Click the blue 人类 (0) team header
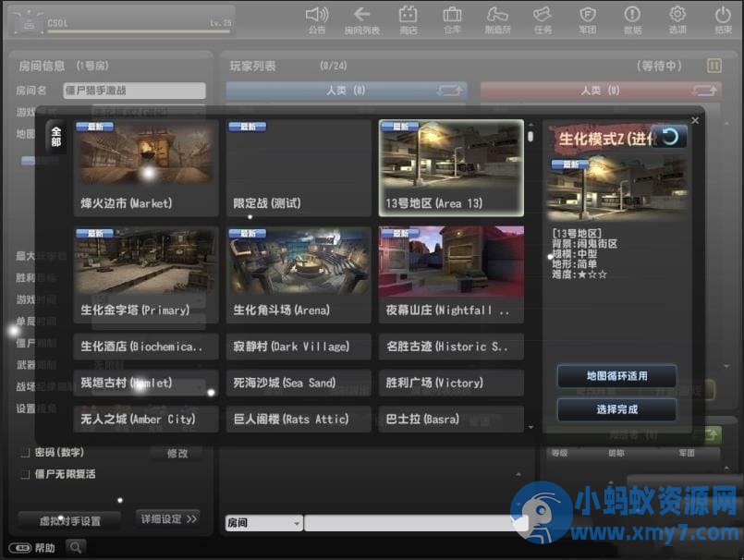744x560 pixels. (347, 90)
